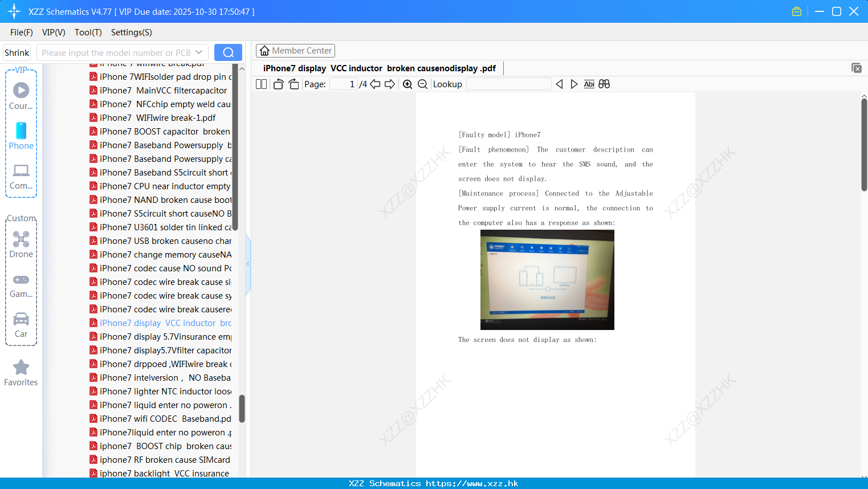Open the Settings(S) menu
868x489 pixels.
tap(132, 32)
